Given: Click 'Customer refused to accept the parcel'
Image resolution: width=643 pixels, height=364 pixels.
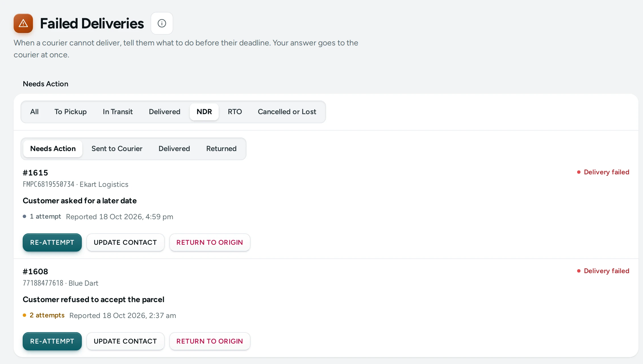Looking at the screenshot, I should coord(93,300).
